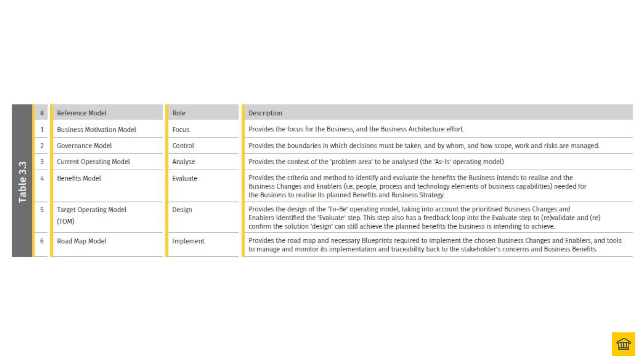The height and width of the screenshot is (362, 644).
Task: Click the Target Operating Model (TOM) cell
Action: click(x=91, y=215)
